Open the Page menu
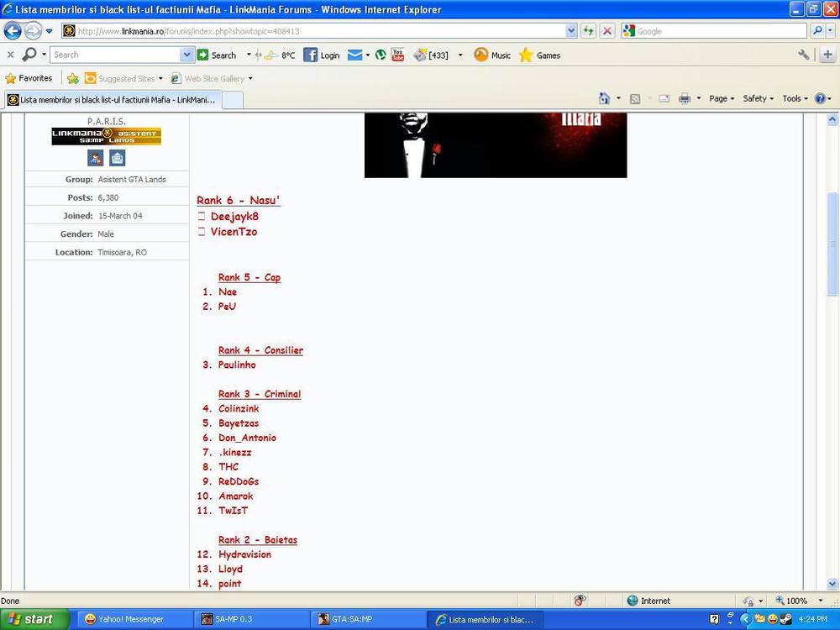The height and width of the screenshot is (630, 840). point(721,98)
